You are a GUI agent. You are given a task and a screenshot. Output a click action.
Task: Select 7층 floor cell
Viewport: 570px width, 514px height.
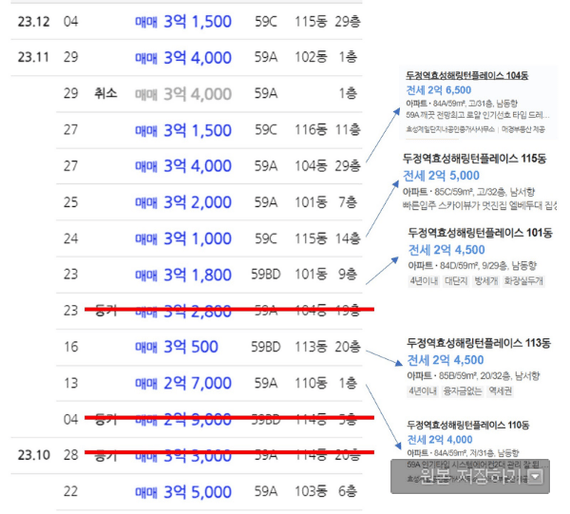(348, 202)
